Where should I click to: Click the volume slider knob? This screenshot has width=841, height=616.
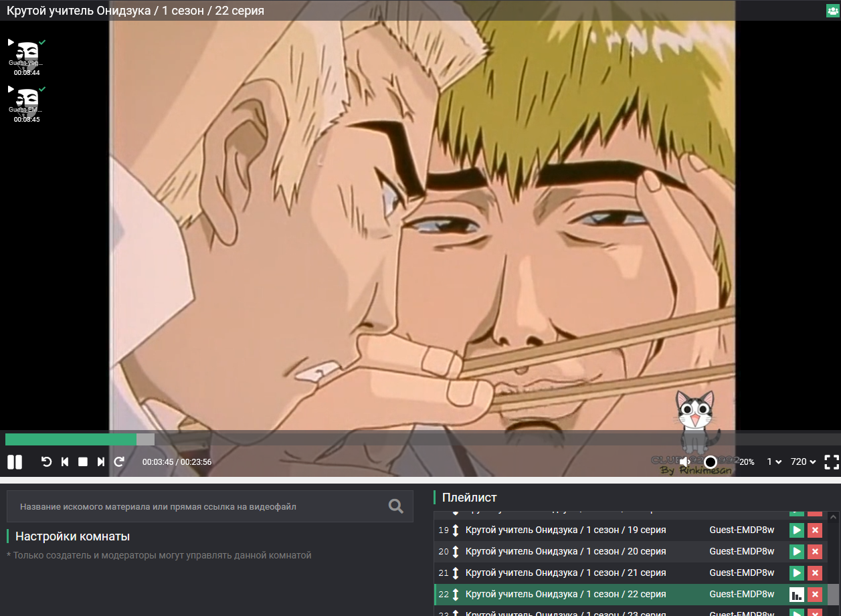click(711, 461)
